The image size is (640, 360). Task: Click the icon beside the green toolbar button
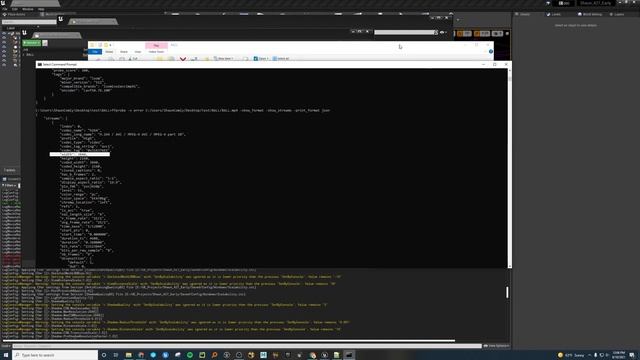point(45,43)
